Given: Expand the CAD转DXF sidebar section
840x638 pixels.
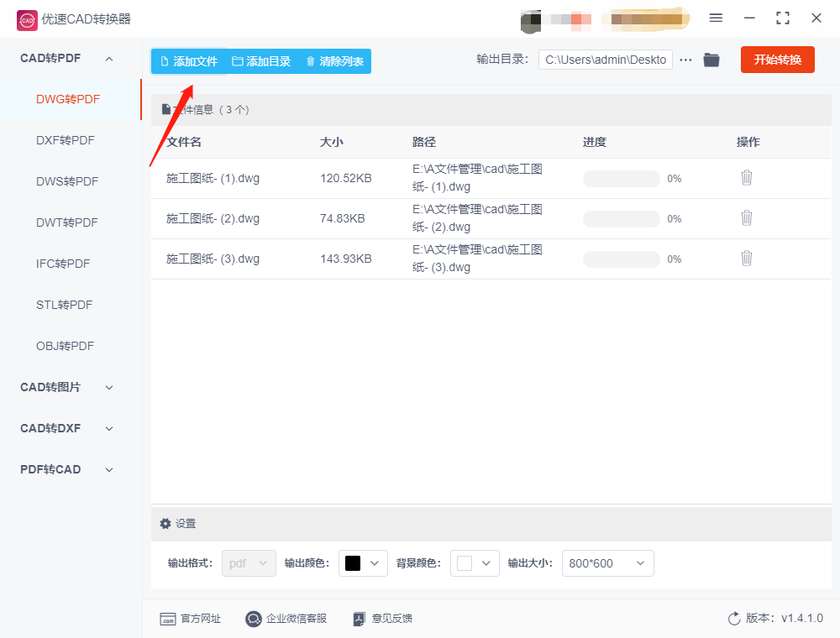Looking at the screenshot, I should click(x=109, y=429).
